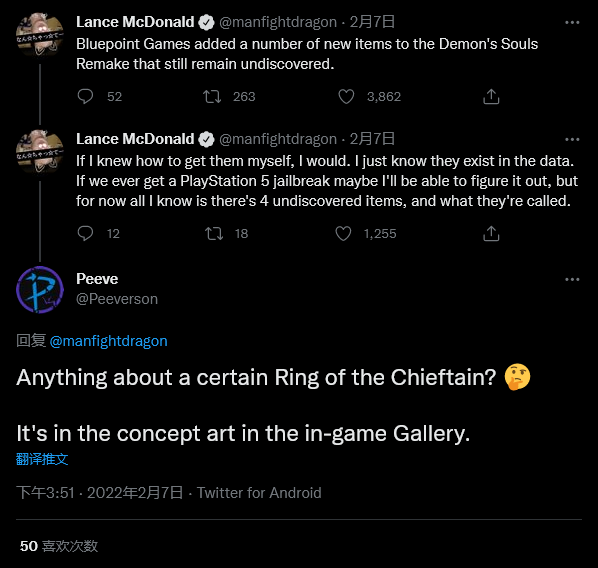Open the 下午3:51 timestamp link
598x568 pixels.
pos(100,492)
